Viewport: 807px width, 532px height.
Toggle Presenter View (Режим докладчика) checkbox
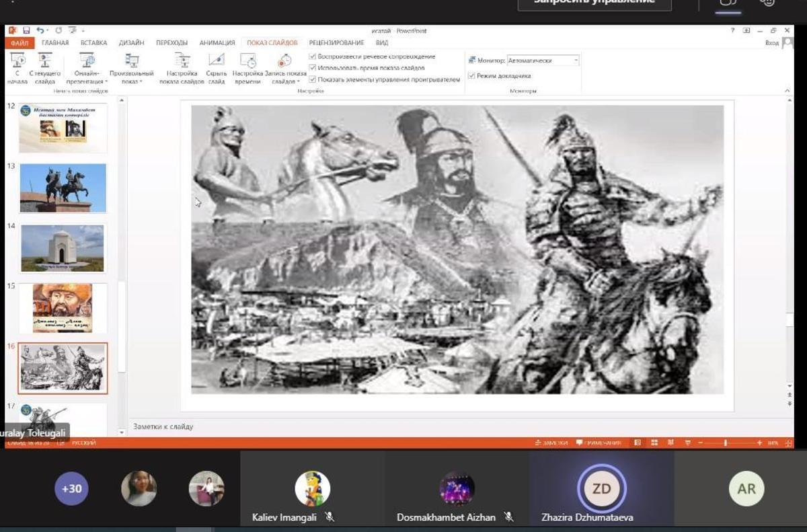pos(471,76)
